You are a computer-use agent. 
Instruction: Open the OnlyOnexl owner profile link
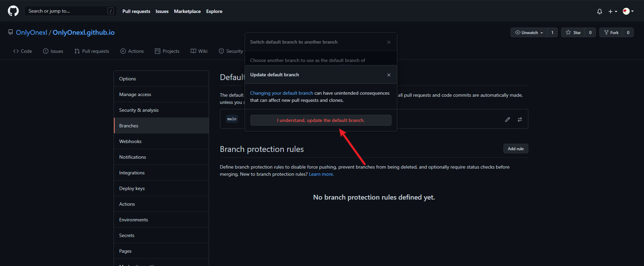(x=32, y=32)
